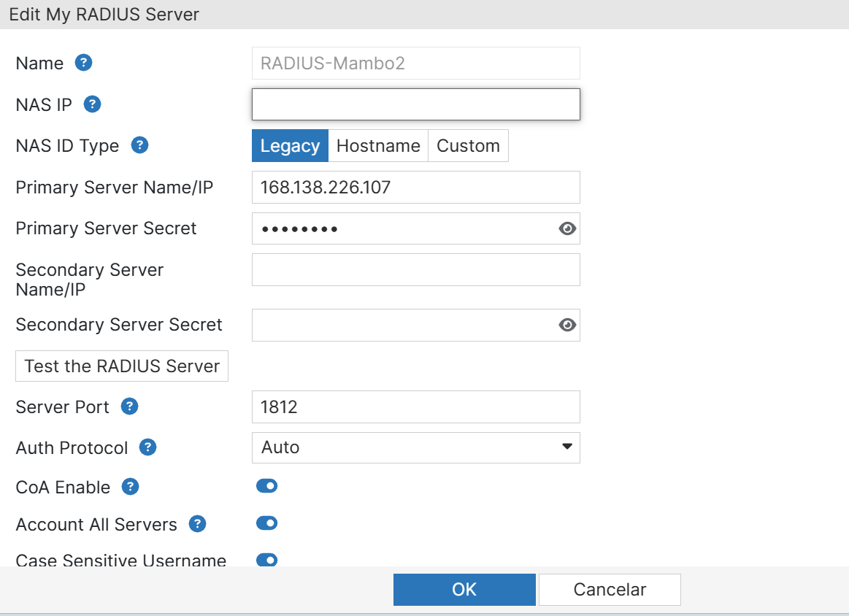Choose the Custom NAS ID type
The width and height of the screenshot is (849, 616).
click(x=468, y=146)
